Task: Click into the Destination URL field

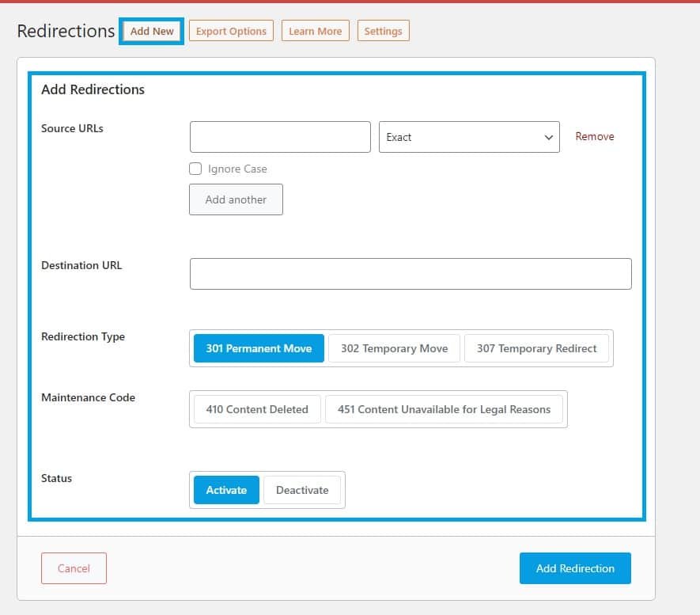Action: pyautogui.click(x=411, y=274)
